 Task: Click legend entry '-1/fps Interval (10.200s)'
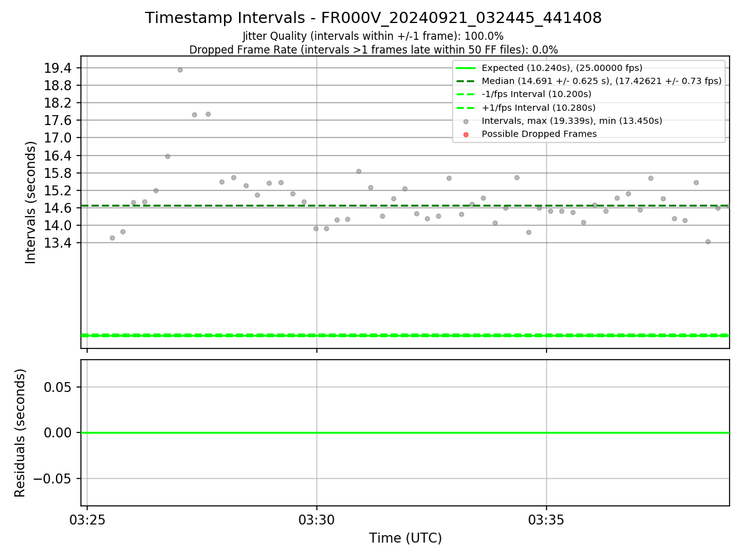pyautogui.click(x=537, y=94)
